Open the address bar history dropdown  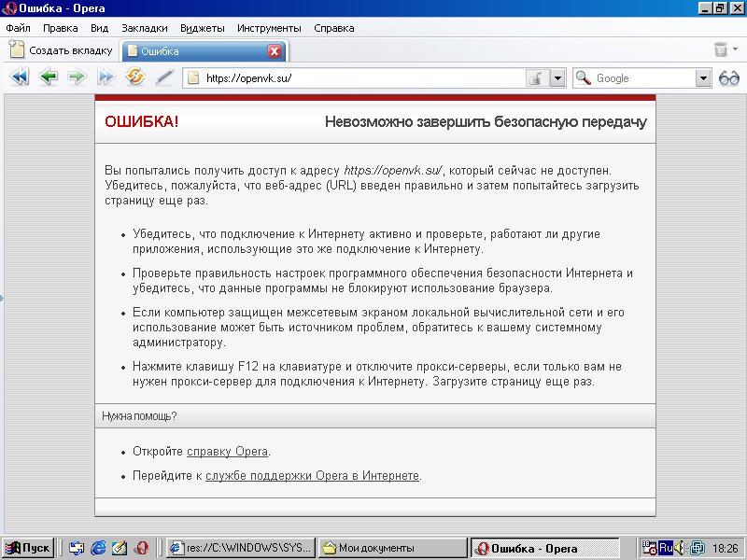[x=557, y=78]
